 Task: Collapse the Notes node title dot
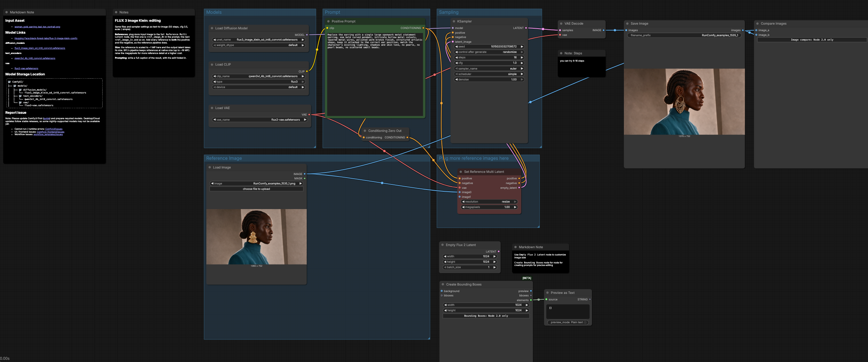pyautogui.click(x=116, y=12)
